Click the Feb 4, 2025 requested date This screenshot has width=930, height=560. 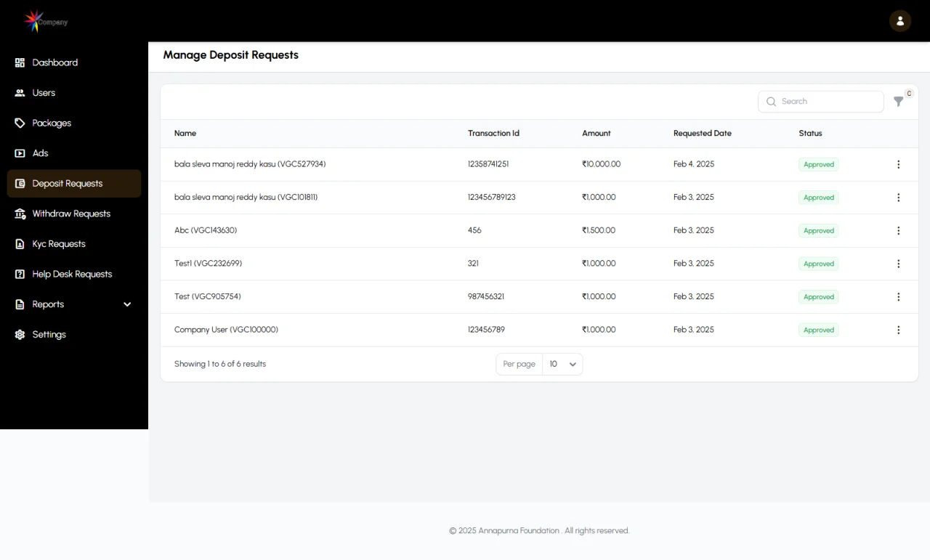click(694, 164)
